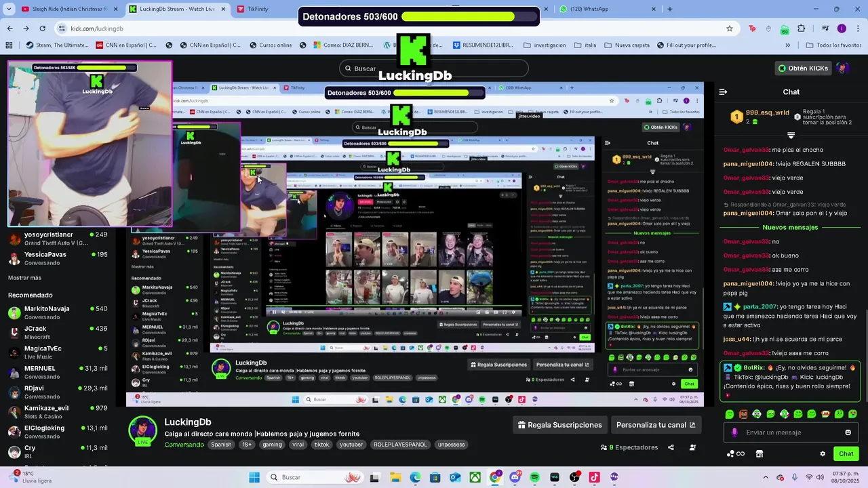Go back in browser history
Screen dimensions: 868x488
[9, 28]
